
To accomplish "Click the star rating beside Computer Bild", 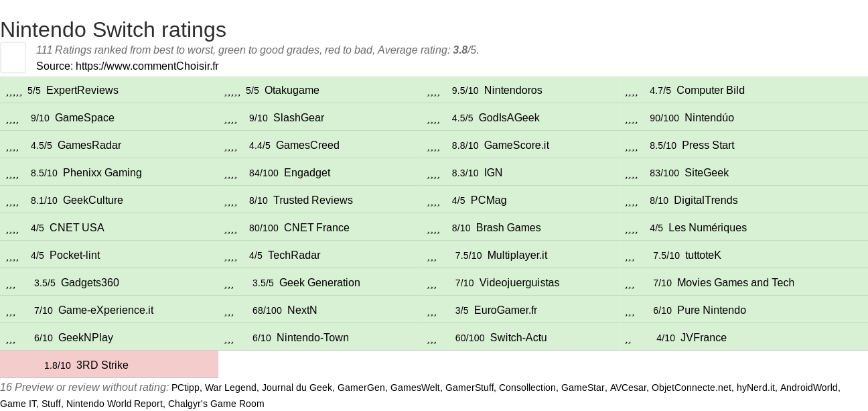I will pos(631,91).
